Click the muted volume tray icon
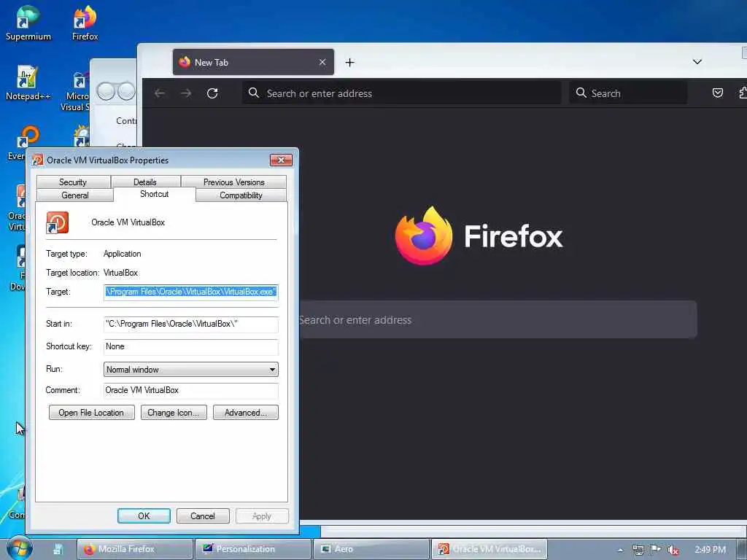The height and width of the screenshot is (560, 747). coord(673,550)
